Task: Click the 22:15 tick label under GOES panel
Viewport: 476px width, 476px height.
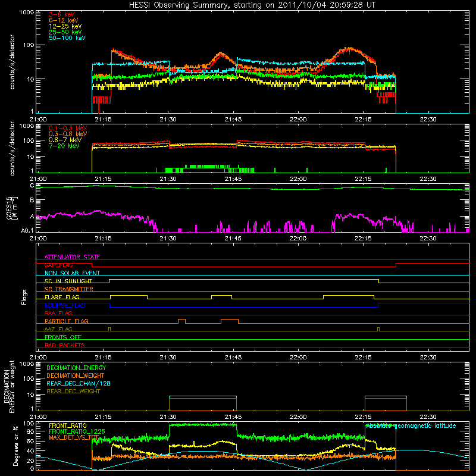Action: [363, 239]
